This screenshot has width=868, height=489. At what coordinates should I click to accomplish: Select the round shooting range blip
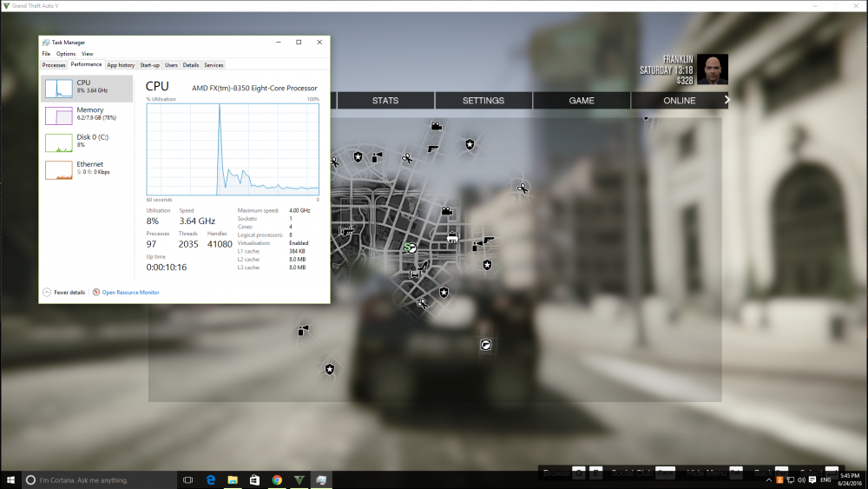485,345
